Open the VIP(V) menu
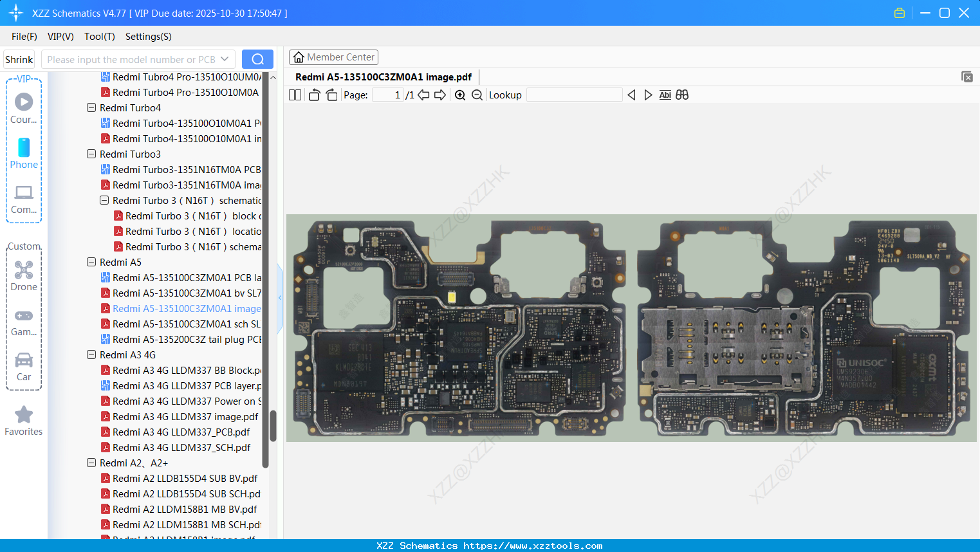The width and height of the screenshot is (980, 552). tap(60, 37)
